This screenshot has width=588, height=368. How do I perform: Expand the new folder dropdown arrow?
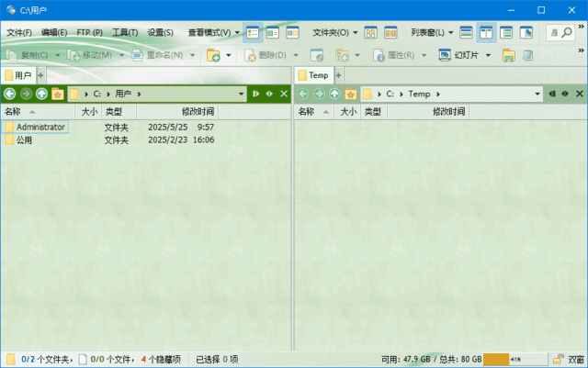[x=229, y=55]
